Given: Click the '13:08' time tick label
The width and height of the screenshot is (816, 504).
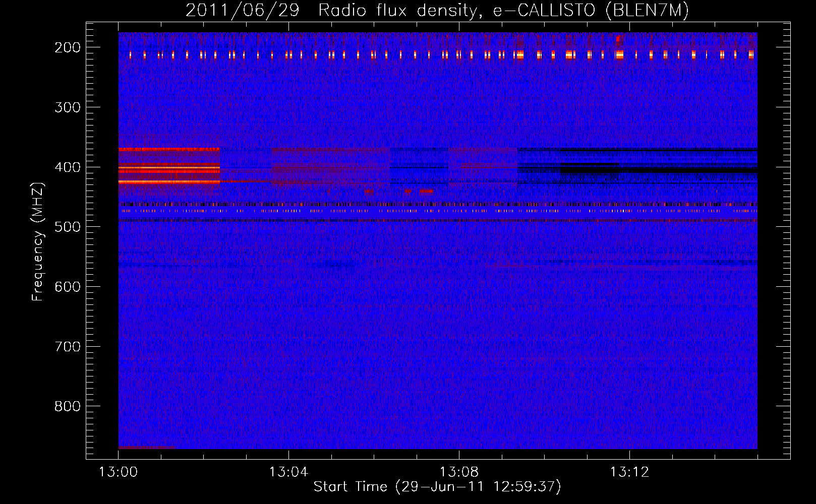Looking at the screenshot, I should click(459, 472).
